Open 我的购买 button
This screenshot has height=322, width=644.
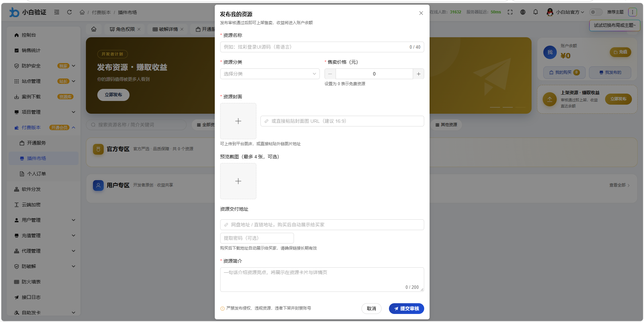(x=564, y=72)
